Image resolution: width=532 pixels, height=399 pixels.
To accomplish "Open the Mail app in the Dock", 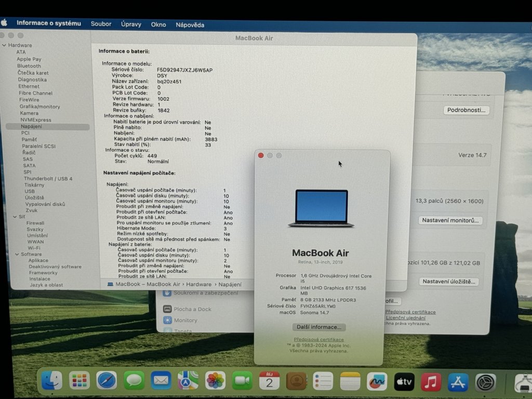I will click(x=161, y=381).
